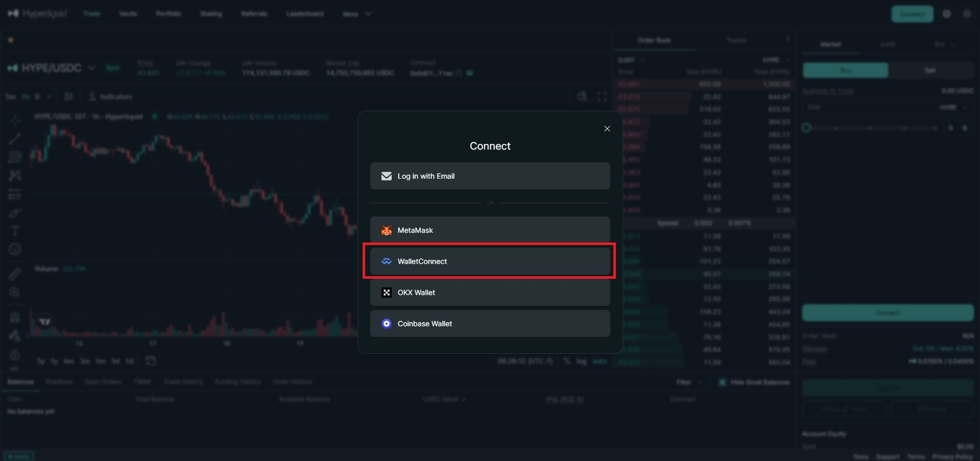
Task: Select the chart patterns tool
Action: pyautogui.click(x=15, y=176)
